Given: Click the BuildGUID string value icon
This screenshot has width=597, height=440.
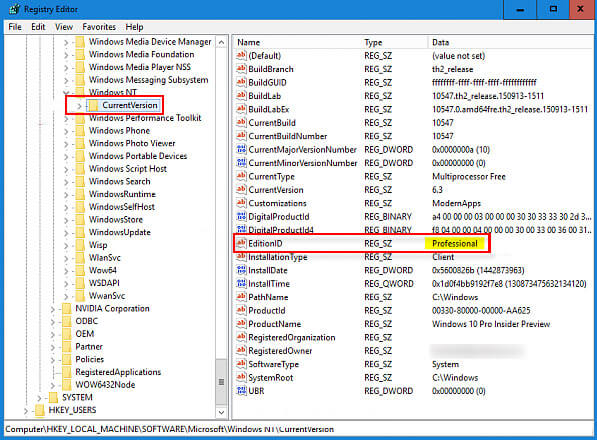Looking at the screenshot, I should point(241,82).
